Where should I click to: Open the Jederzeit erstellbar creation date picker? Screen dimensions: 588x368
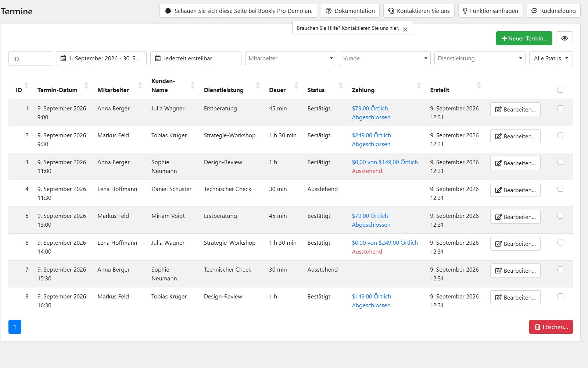click(196, 58)
